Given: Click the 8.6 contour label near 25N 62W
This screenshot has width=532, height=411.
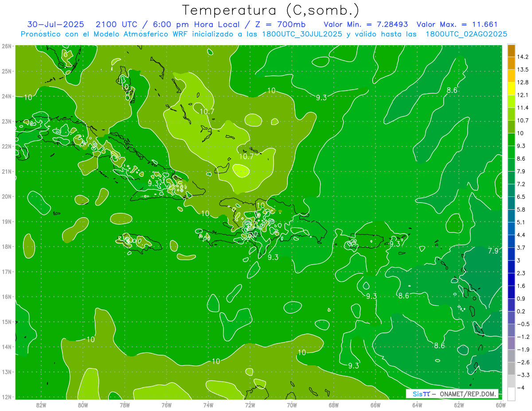Looking at the screenshot, I should [452, 90].
